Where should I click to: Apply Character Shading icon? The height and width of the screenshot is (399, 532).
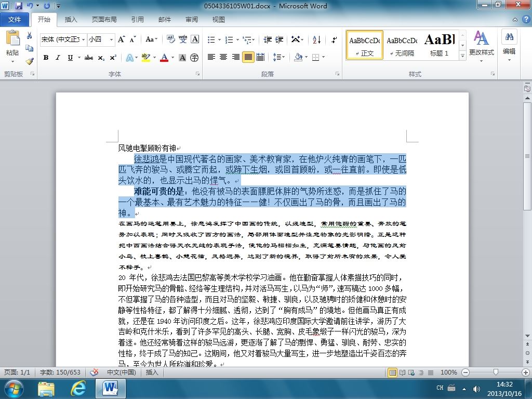tap(182, 58)
